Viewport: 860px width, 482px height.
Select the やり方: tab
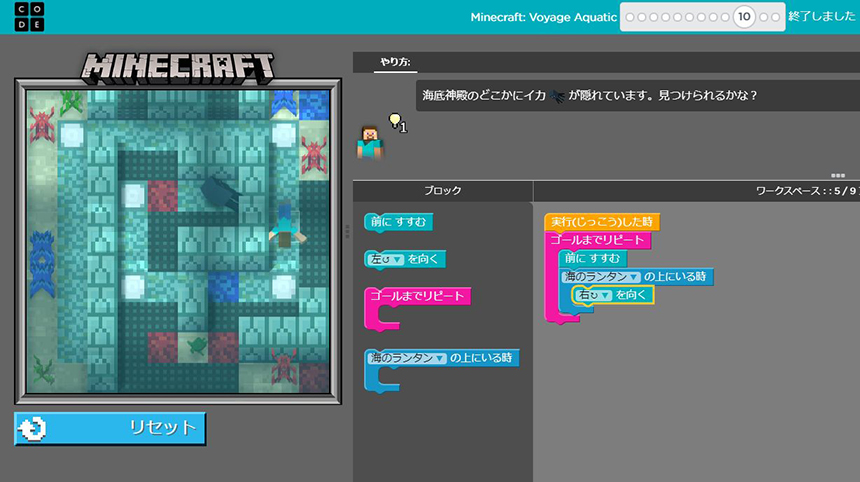tap(395, 62)
